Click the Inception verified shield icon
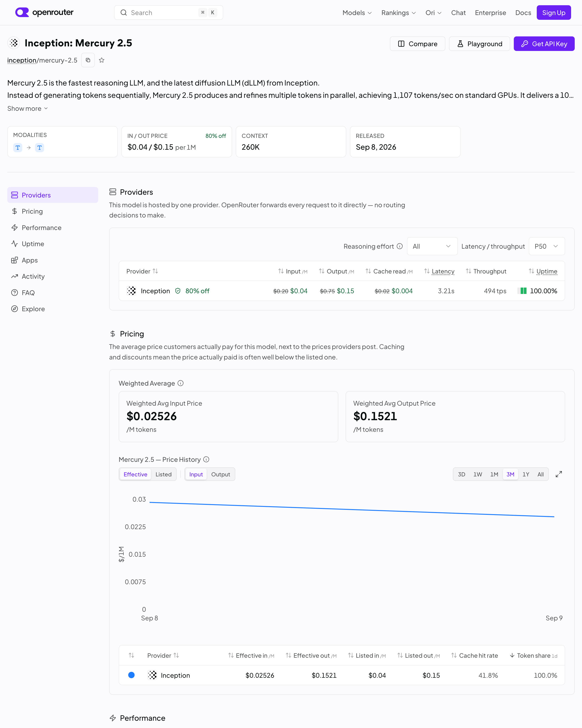Image resolution: width=582 pixels, height=728 pixels. pos(178,291)
